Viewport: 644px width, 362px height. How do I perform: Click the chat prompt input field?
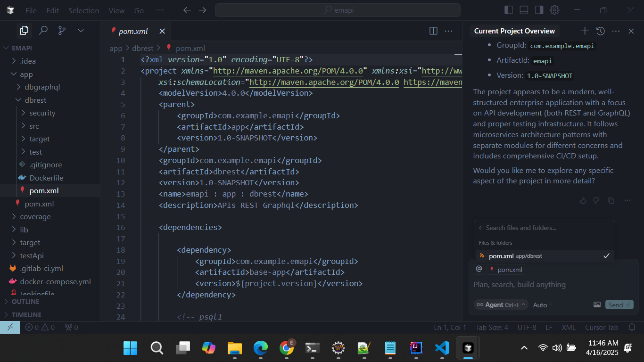[553, 285]
